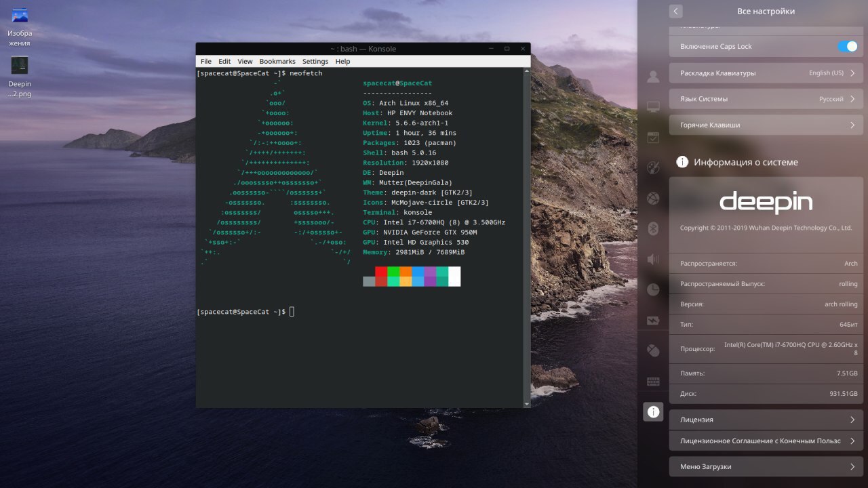
Task: Click the OS: Arch Linux x86_64 line
Action: (406, 103)
